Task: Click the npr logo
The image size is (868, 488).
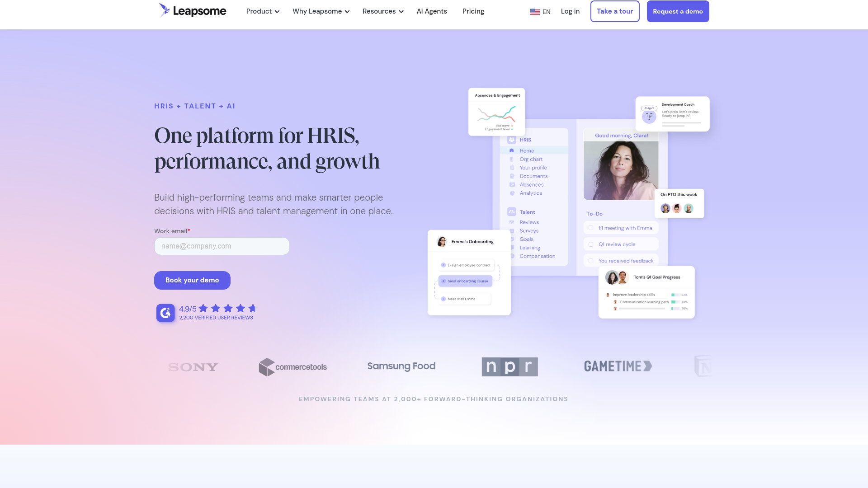Action: [x=509, y=367]
